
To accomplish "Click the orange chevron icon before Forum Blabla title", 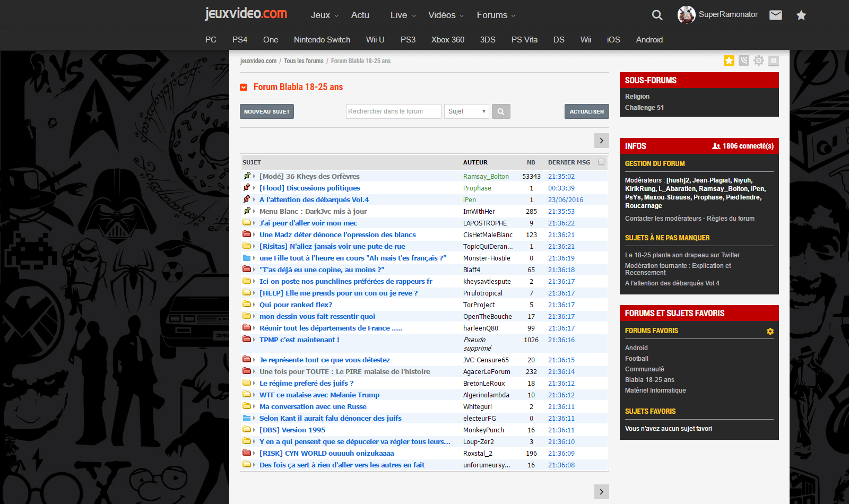I will point(244,87).
